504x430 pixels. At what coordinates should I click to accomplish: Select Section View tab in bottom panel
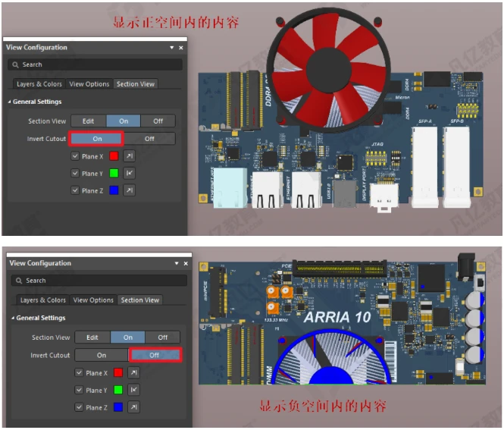139,300
